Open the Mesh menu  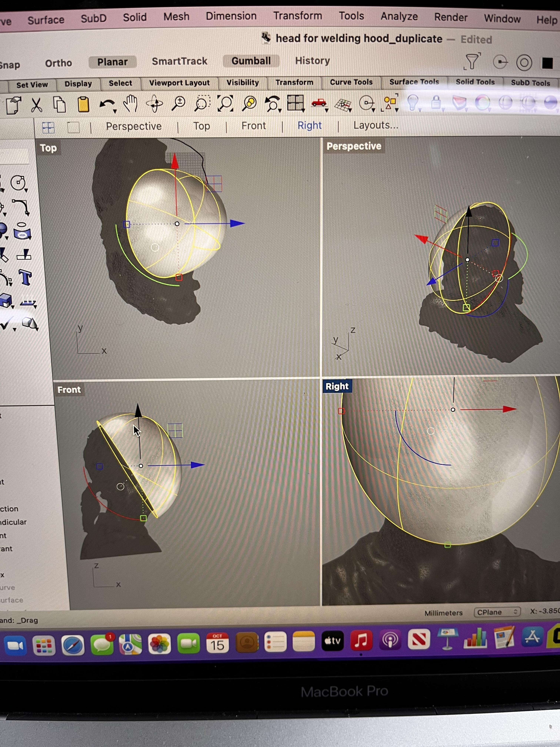tap(176, 16)
